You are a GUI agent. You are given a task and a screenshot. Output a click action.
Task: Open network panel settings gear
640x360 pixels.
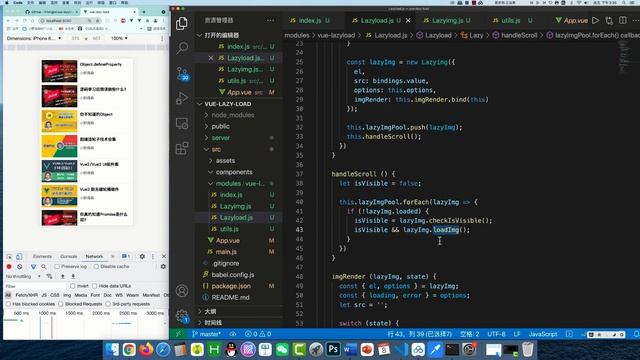pos(163,267)
